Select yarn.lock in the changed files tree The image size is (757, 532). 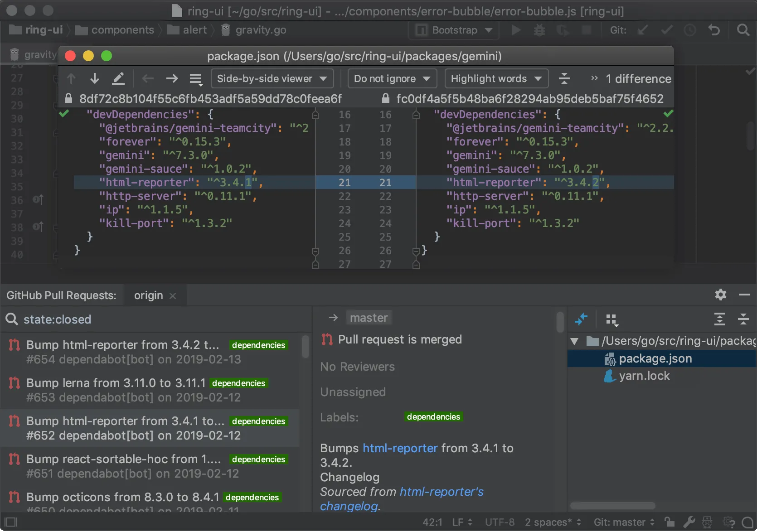[644, 376]
